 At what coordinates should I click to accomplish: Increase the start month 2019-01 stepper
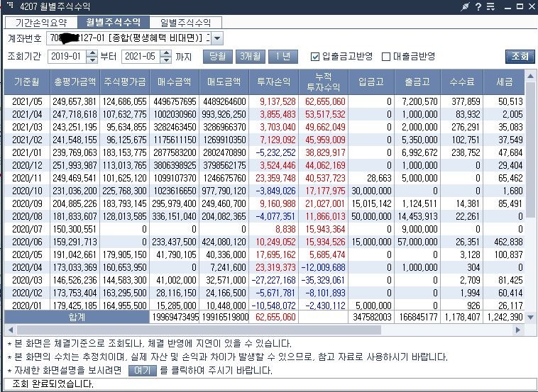92,53
